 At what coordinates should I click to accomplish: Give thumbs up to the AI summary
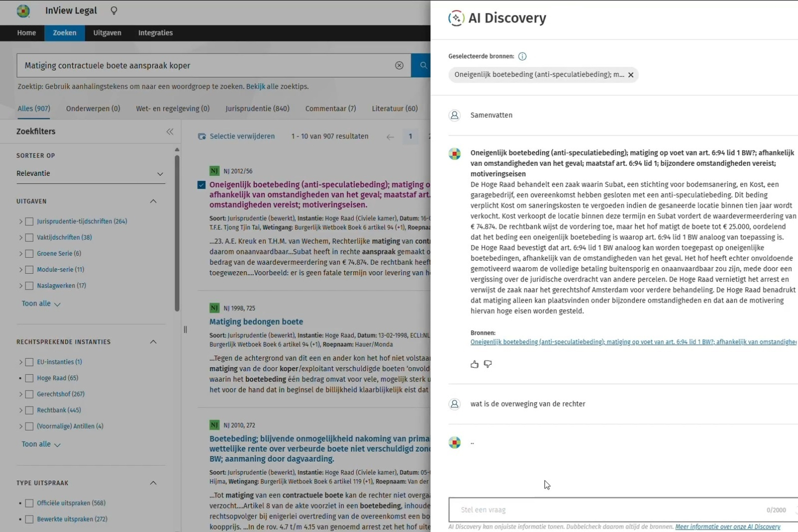[x=474, y=364]
